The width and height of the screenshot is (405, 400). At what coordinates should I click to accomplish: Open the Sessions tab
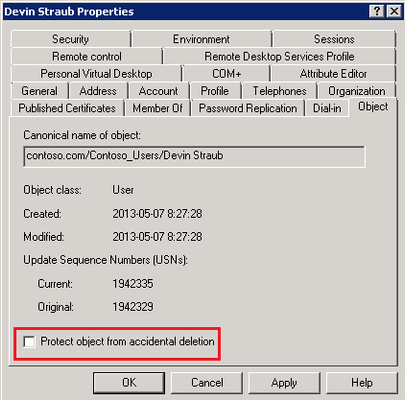pyautogui.click(x=334, y=39)
